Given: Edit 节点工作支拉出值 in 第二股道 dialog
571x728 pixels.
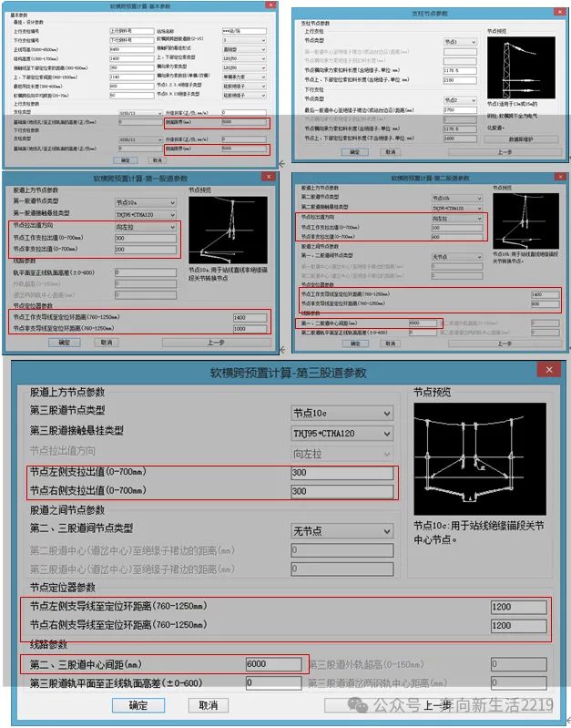Looking at the screenshot, I should point(457,228).
